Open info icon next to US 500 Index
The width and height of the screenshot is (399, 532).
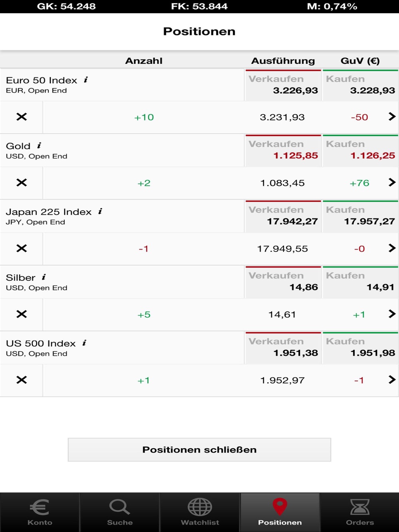[x=84, y=343]
